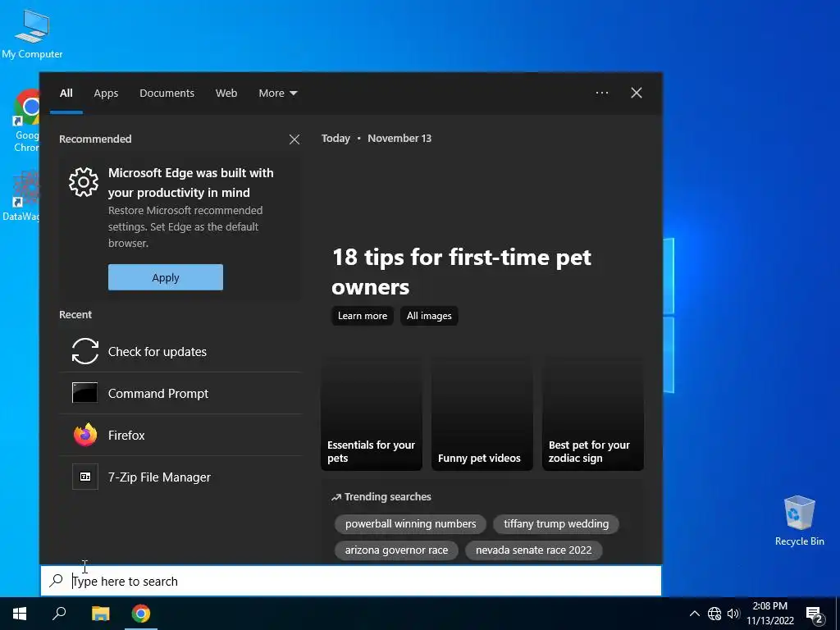Show hidden system tray icons chevron
The image size is (840, 630).
(694, 614)
